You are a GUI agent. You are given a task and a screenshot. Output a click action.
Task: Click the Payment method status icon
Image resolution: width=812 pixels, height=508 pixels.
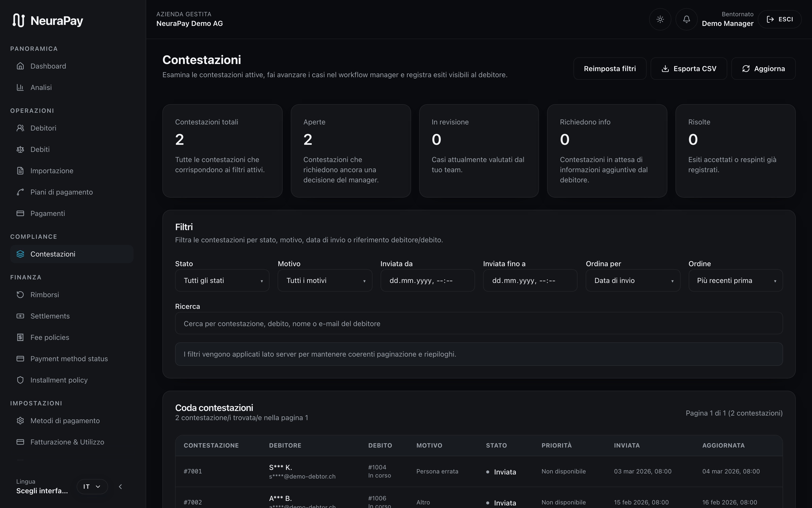[x=20, y=359]
